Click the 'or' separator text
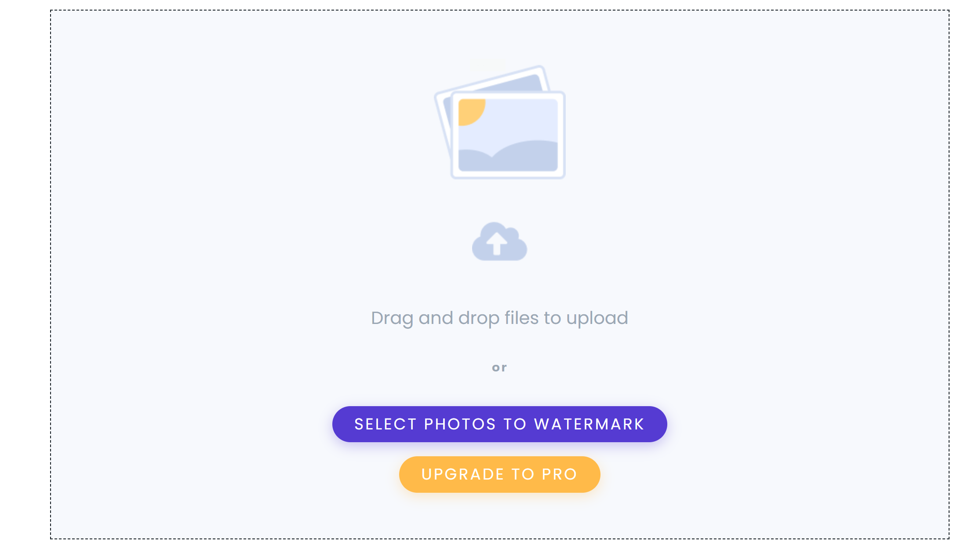Viewport: 975px width, 560px height. click(x=499, y=367)
